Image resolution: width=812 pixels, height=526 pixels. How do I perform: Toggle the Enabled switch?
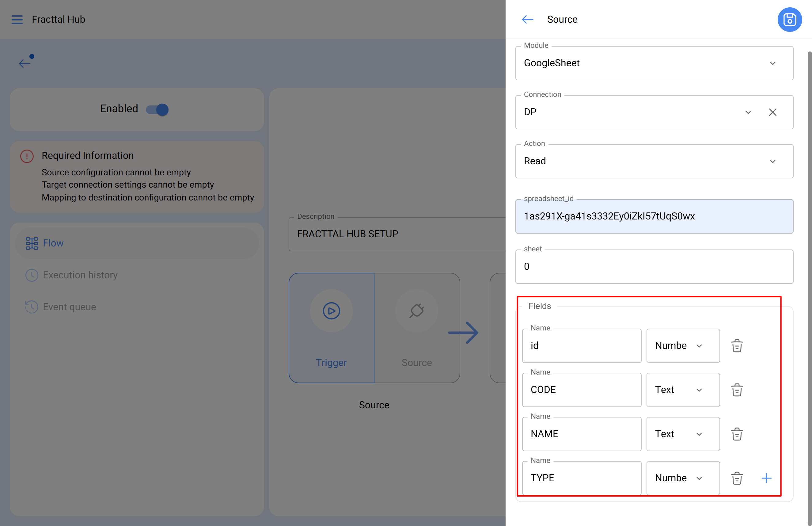157,109
